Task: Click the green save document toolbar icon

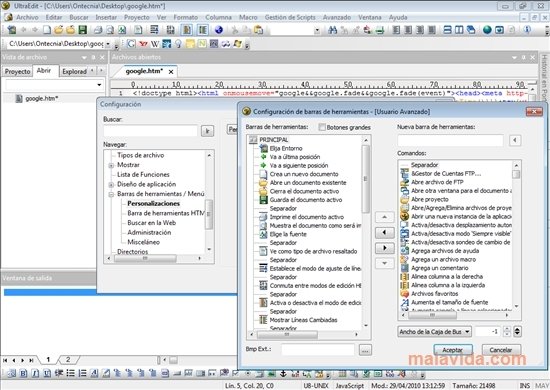Action: (x=82, y=30)
